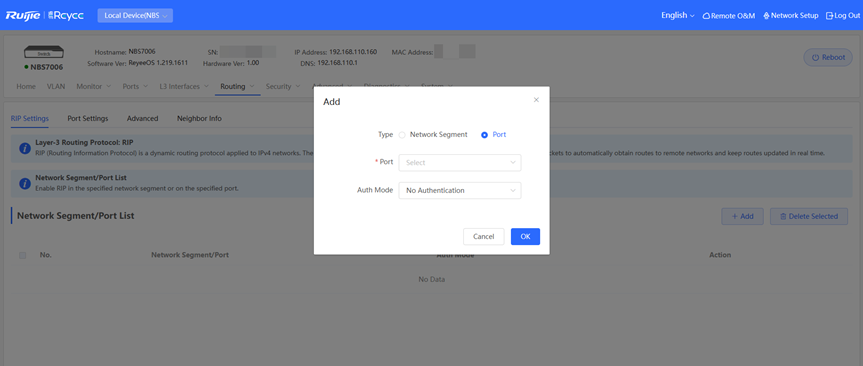Click the Cancel button in the dialog
This screenshot has width=863, height=366.
coord(484,236)
